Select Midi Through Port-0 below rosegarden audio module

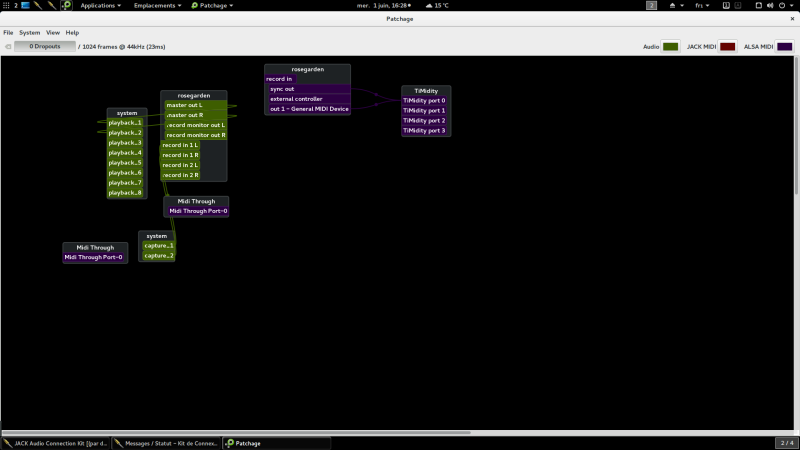pyautogui.click(x=198, y=211)
